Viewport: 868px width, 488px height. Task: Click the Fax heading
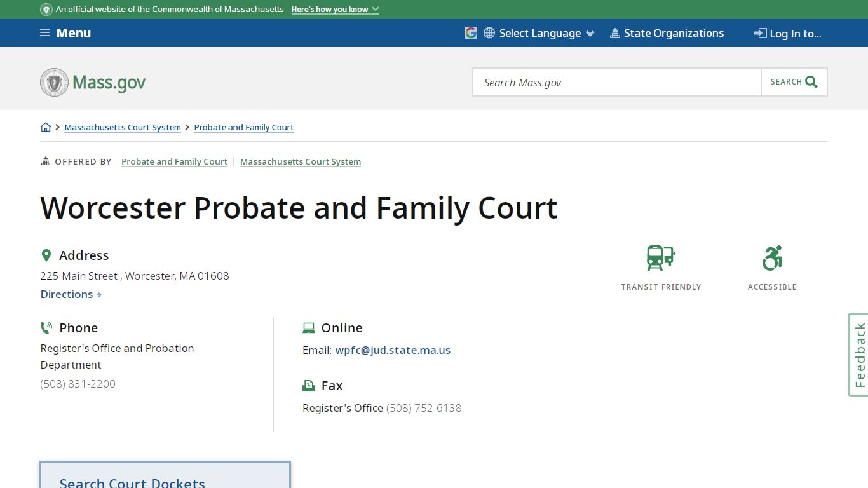click(x=332, y=386)
